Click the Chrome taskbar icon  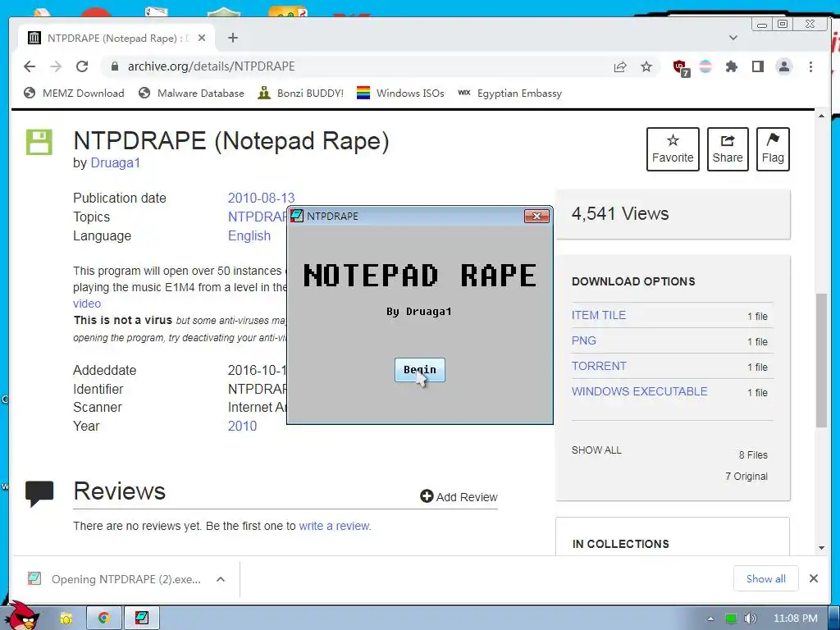coord(103,619)
